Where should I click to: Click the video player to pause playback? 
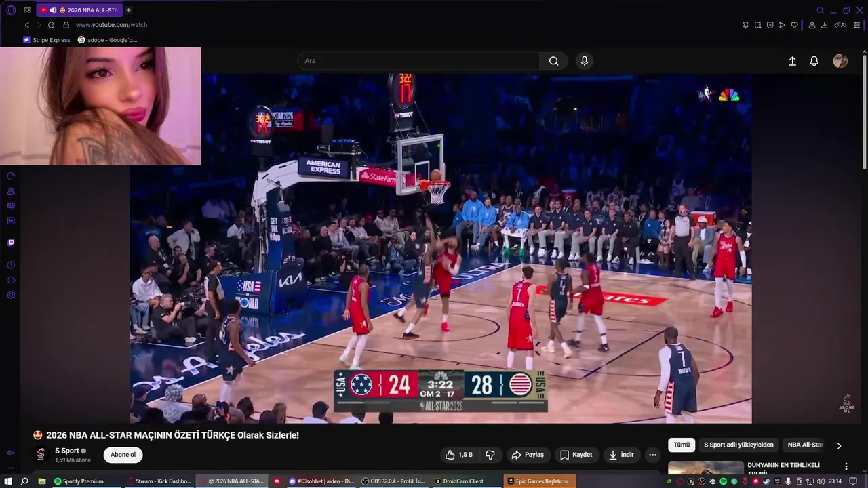point(440,248)
